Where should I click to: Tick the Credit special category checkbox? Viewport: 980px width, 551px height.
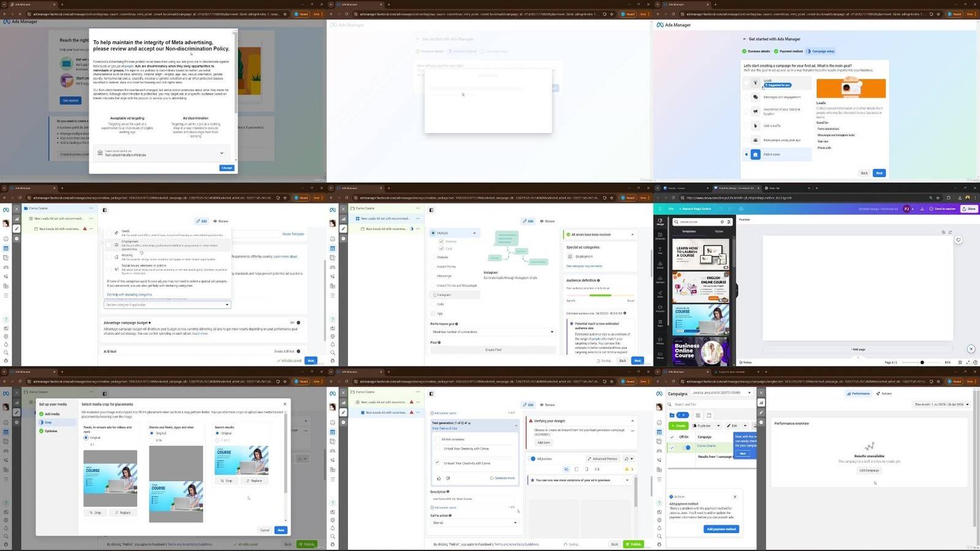point(109,233)
